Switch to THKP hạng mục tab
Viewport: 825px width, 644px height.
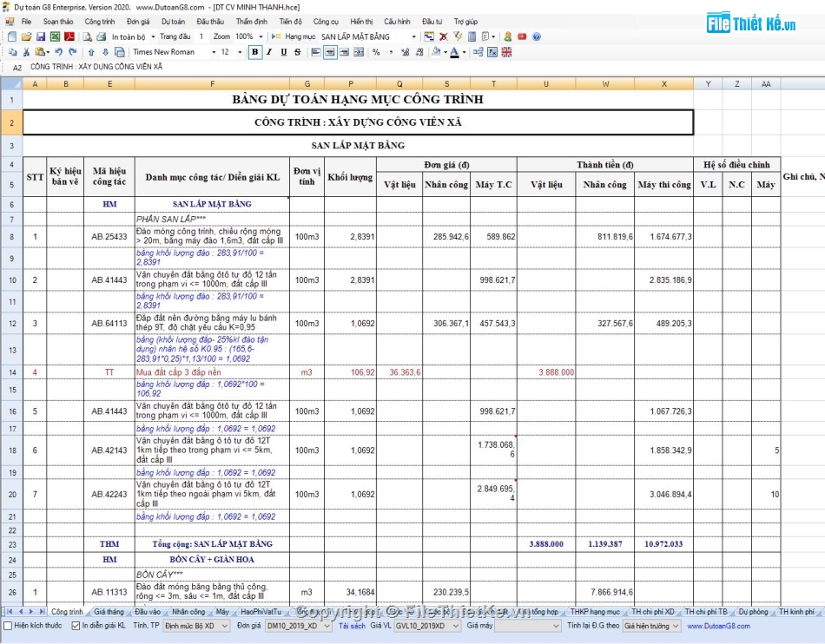click(x=595, y=611)
